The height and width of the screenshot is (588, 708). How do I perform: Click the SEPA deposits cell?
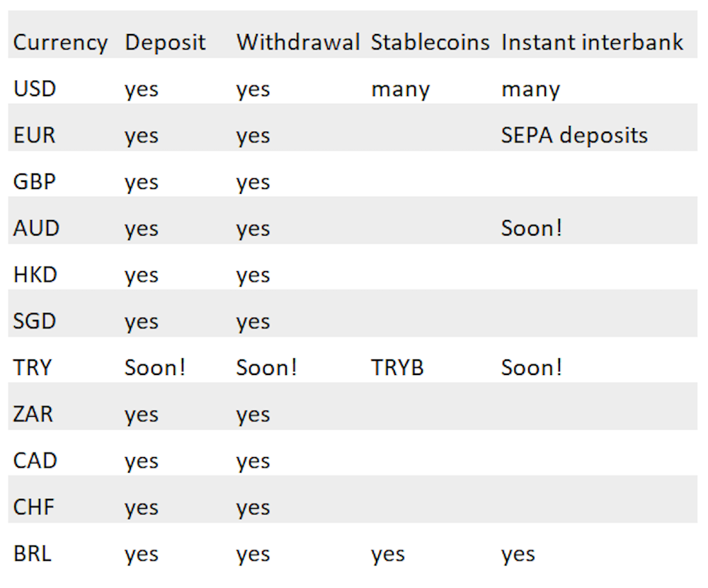(574, 136)
